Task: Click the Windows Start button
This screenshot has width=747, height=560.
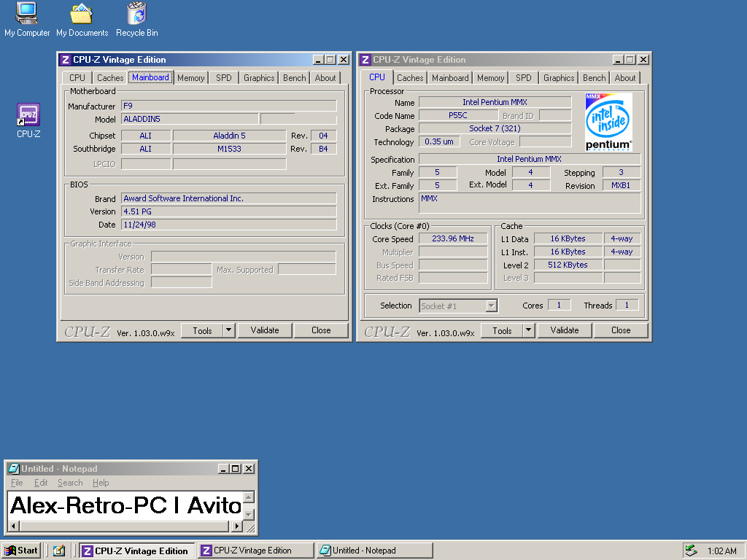Action: tap(21, 551)
